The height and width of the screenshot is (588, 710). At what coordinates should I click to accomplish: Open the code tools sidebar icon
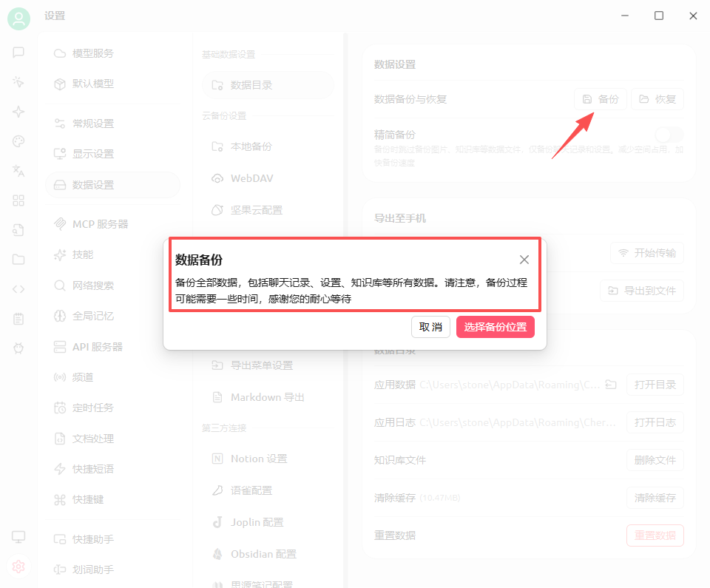[18, 289]
